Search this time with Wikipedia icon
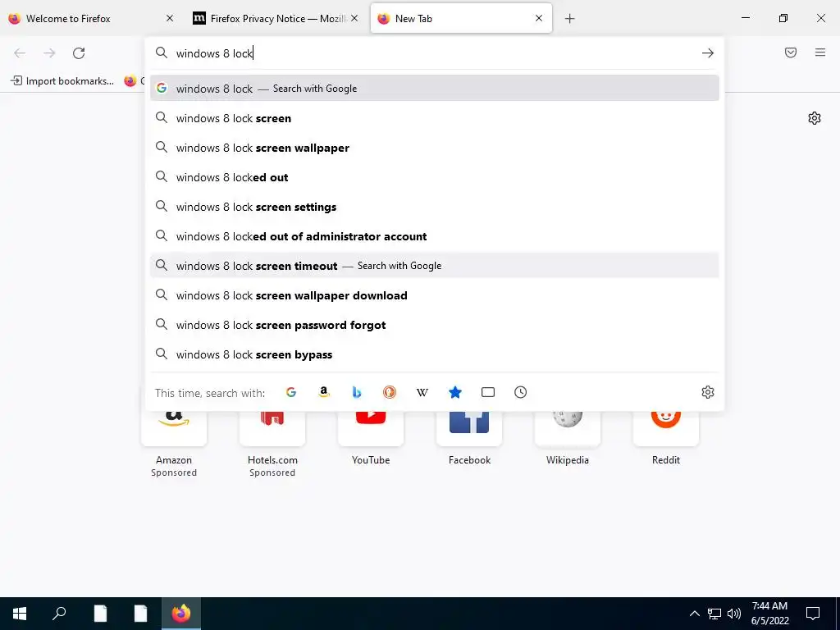Screen dimensions: 840x630 pyautogui.click(x=422, y=392)
